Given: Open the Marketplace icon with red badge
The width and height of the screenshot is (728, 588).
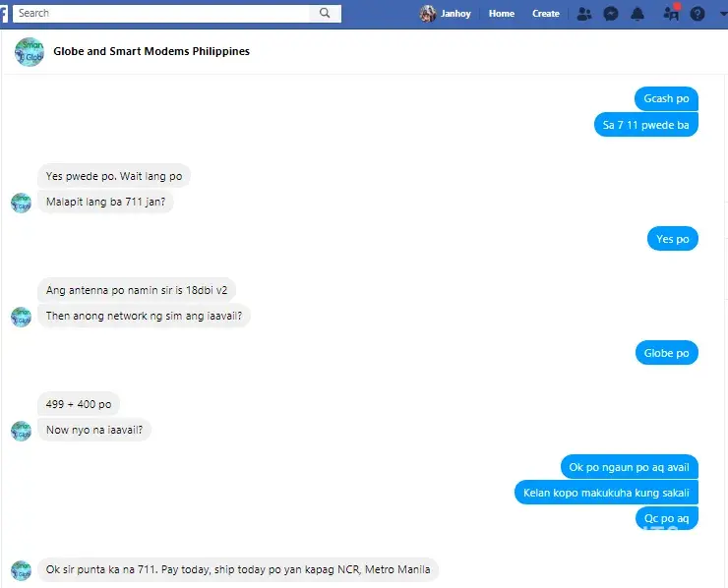Looking at the screenshot, I should click(x=671, y=14).
